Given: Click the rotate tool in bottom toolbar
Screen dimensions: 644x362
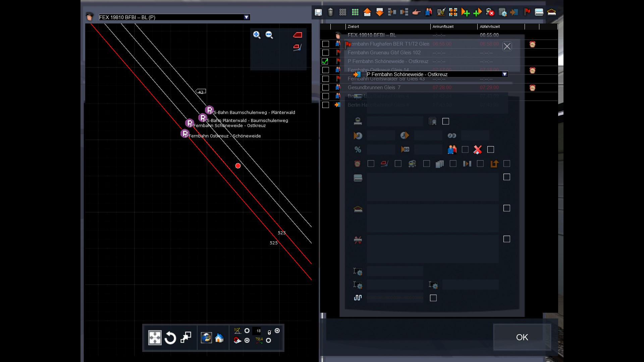Looking at the screenshot, I should coord(170,338).
